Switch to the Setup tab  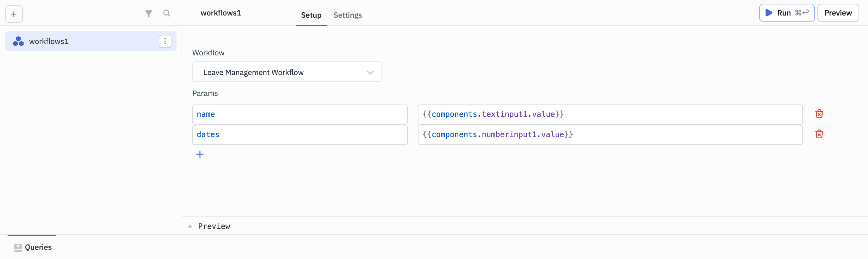pyautogui.click(x=311, y=15)
